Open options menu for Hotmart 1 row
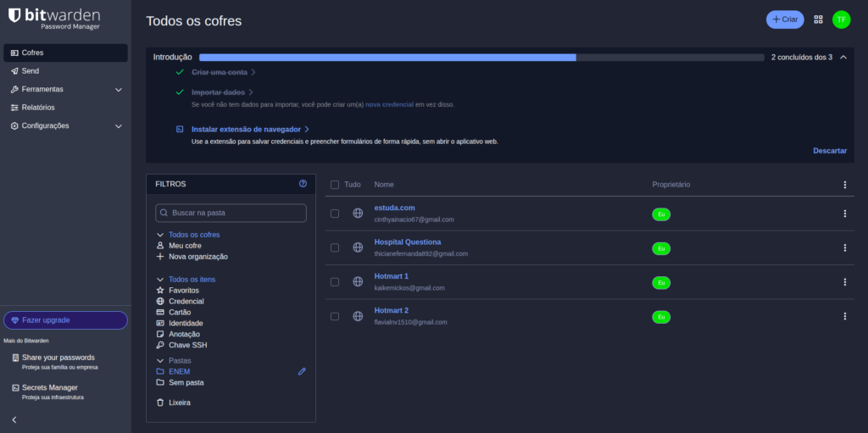 (845, 282)
